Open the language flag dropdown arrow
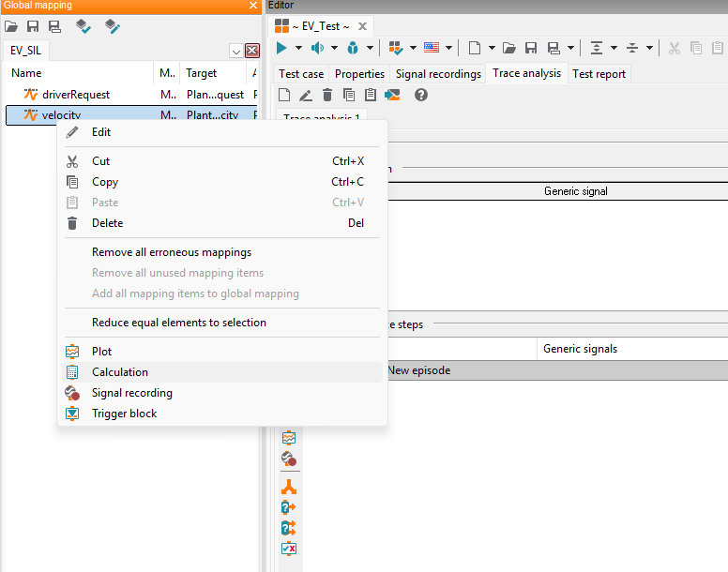Image resolution: width=728 pixels, height=572 pixels. pyautogui.click(x=449, y=48)
